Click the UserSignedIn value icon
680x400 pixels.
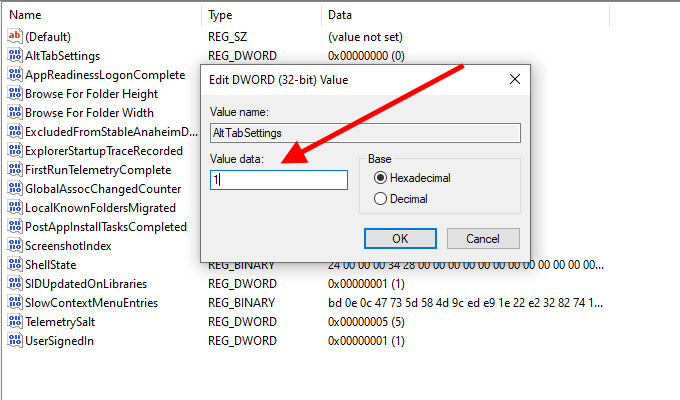(x=14, y=340)
